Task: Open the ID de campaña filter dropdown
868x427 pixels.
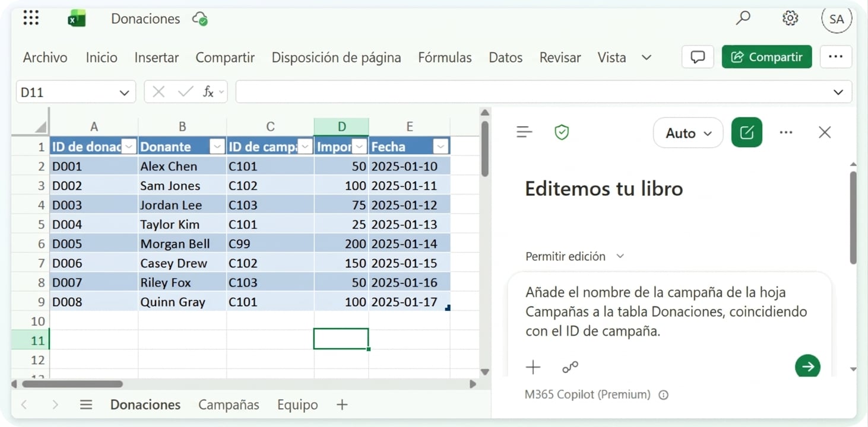Action: [x=305, y=146]
